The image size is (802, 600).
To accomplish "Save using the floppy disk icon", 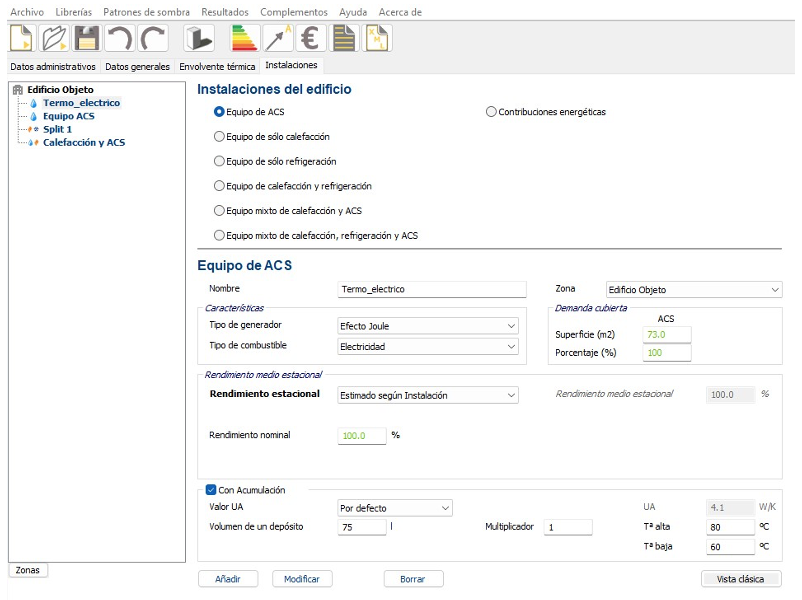I will tap(87, 38).
